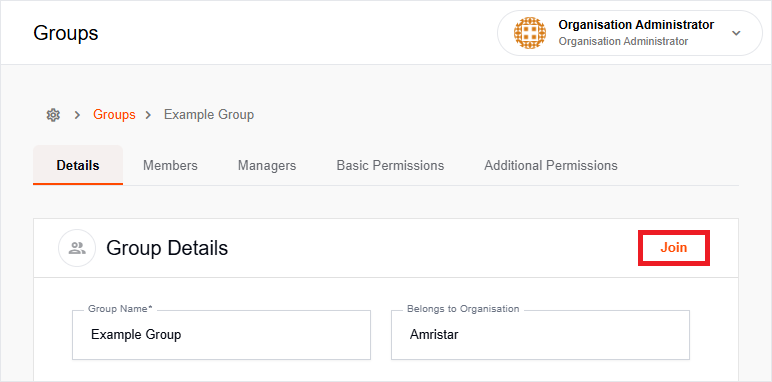Screen dimensions: 772x382
Task: Click the bold Organisation Administrator user name
Action: point(636,25)
